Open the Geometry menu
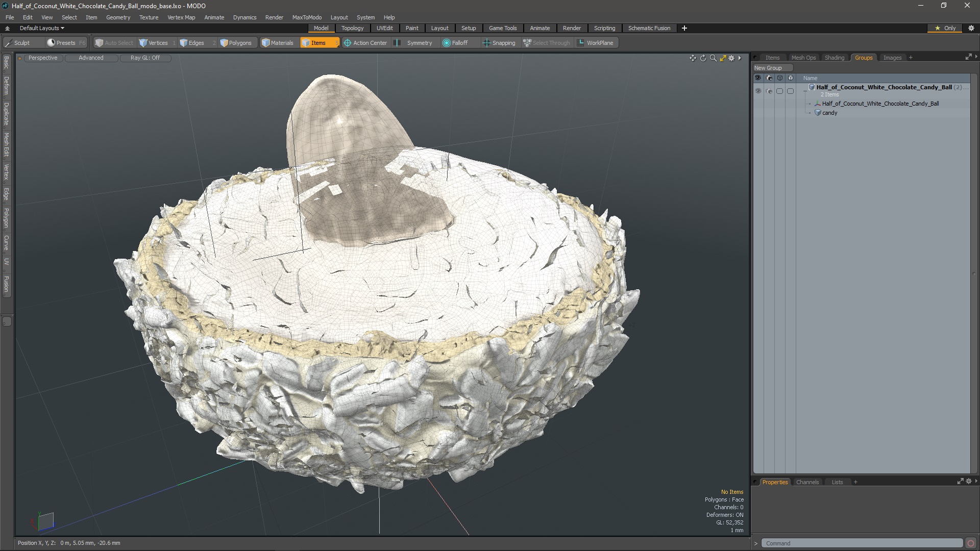The width and height of the screenshot is (980, 551). point(118,17)
